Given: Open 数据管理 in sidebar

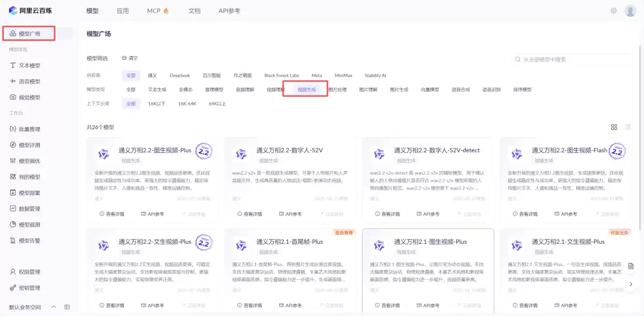Looking at the screenshot, I should click(26, 208).
